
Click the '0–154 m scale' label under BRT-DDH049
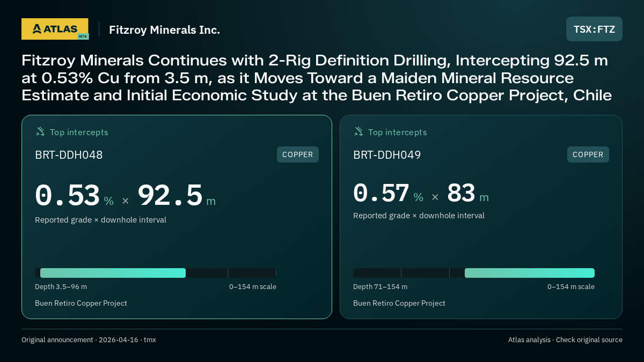coord(571,287)
